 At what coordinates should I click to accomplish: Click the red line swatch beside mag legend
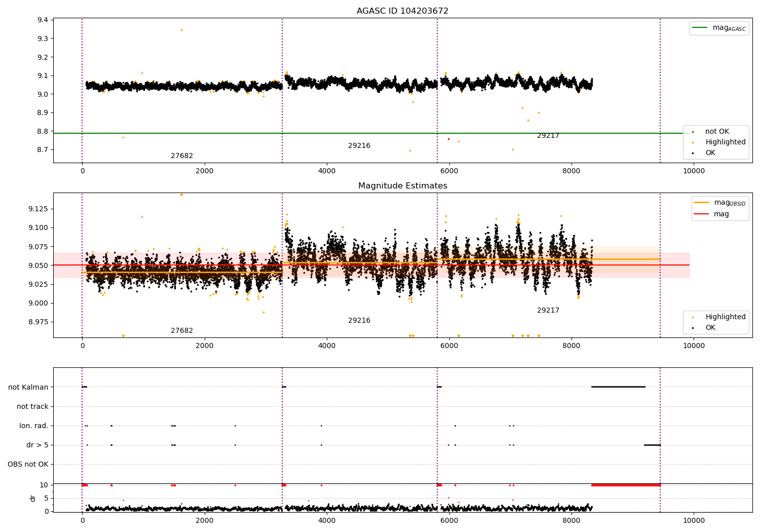[x=701, y=214]
